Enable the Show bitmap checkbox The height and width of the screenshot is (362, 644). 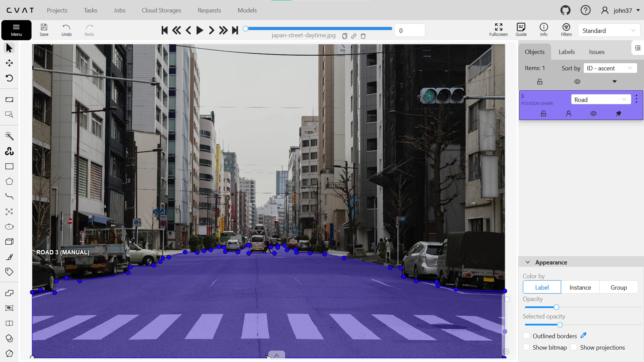[x=526, y=347]
